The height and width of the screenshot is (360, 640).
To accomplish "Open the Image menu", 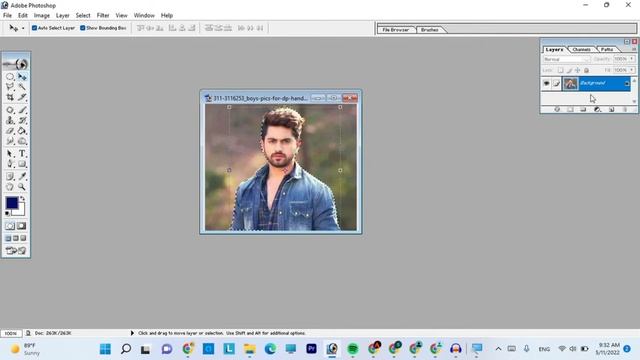I will pyautogui.click(x=42, y=16).
